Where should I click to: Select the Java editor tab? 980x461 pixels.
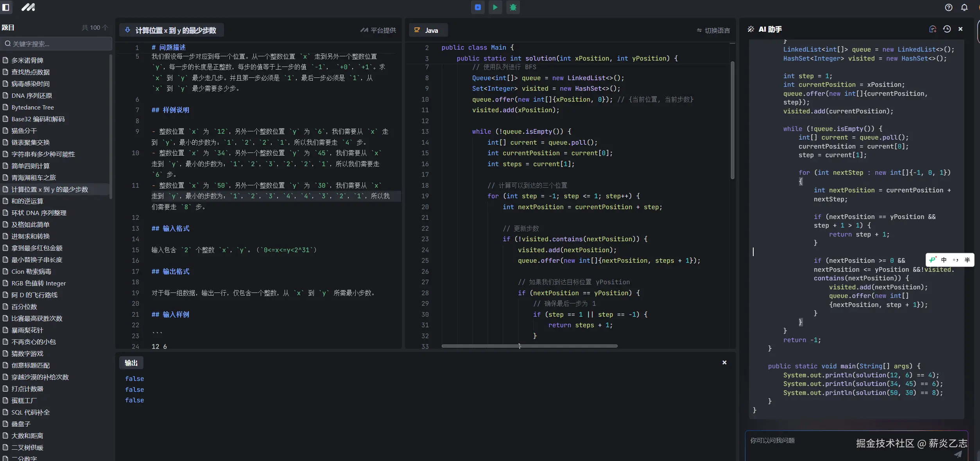428,30
